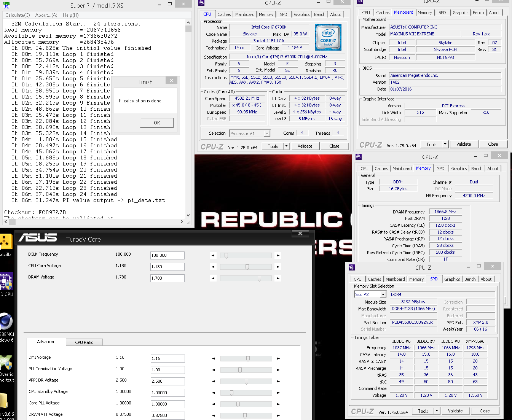Decrease DMI Voltage with left arrow
512x420 pixels.
[x=213, y=358]
